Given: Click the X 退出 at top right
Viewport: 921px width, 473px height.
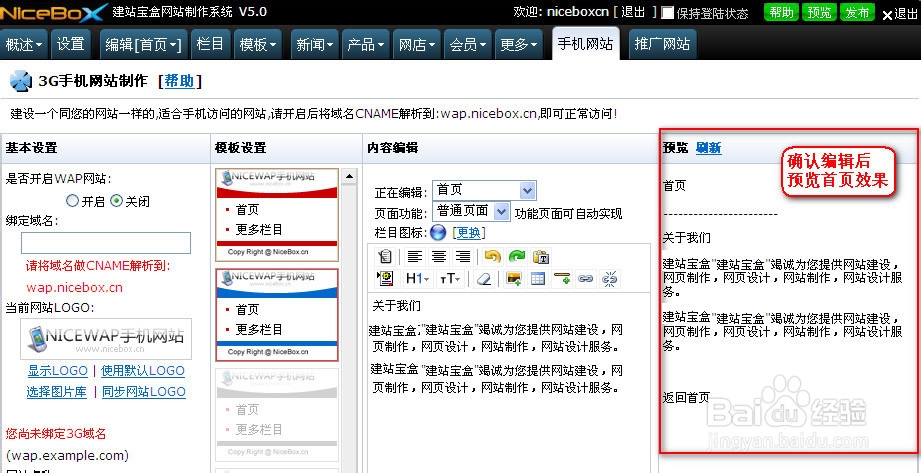Looking at the screenshot, I should (900, 14).
